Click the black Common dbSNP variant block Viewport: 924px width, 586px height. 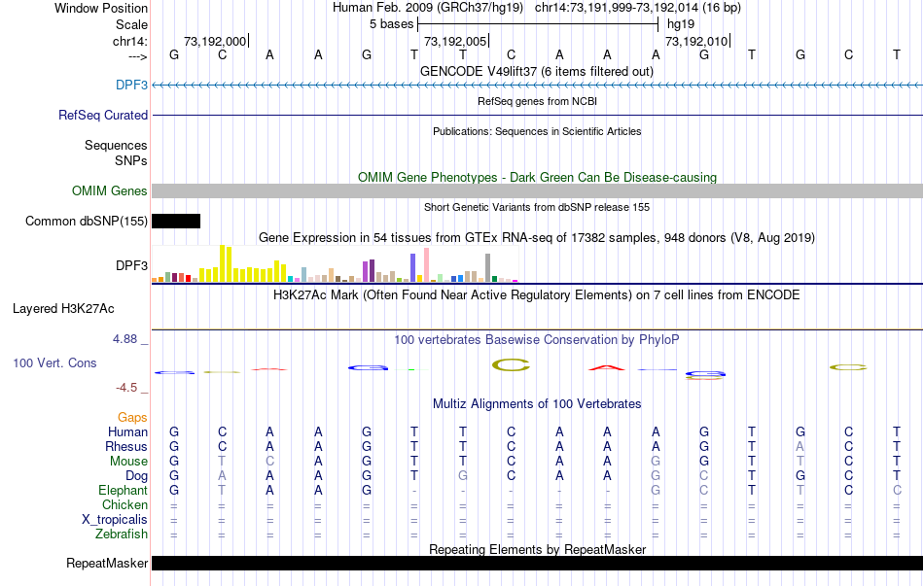(x=176, y=222)
